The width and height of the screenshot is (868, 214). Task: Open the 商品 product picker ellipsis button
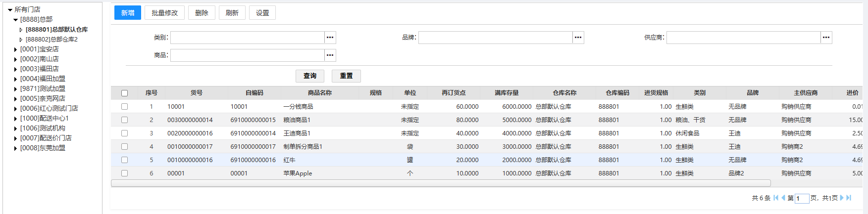pos(330,55)
